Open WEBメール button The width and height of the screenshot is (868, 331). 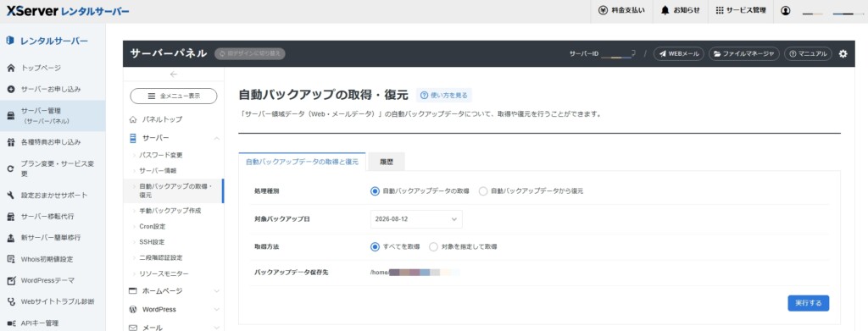point(679,53)
